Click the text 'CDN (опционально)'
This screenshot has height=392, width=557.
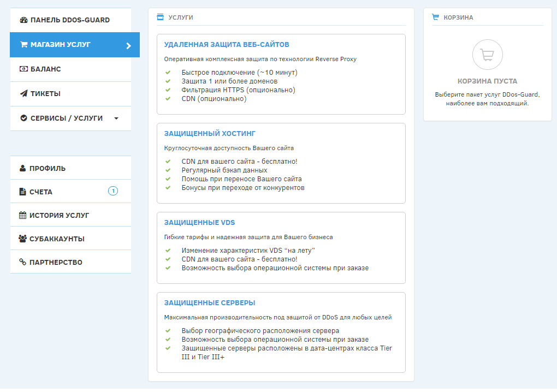214,99
